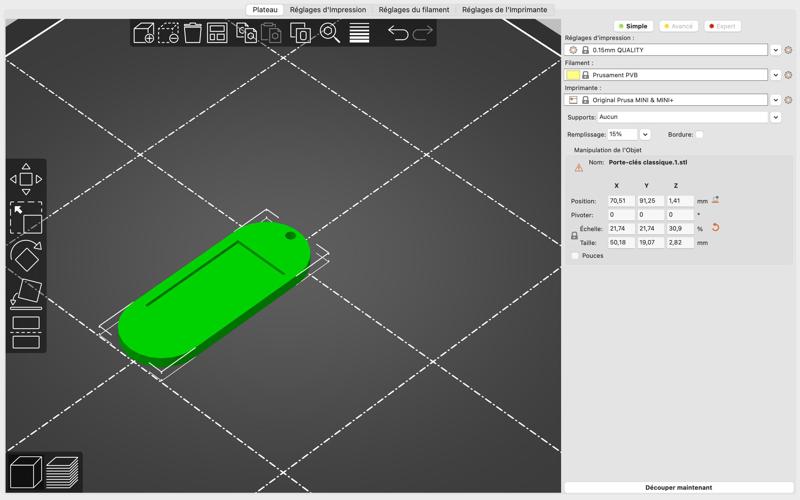Click the variable layer height icon

(359, 33)
